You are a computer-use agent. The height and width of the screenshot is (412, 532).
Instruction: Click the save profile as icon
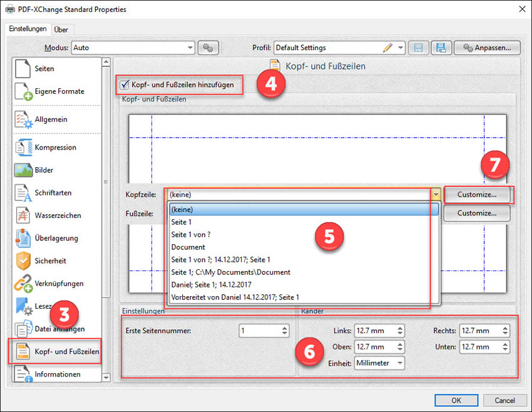(441, 48)
